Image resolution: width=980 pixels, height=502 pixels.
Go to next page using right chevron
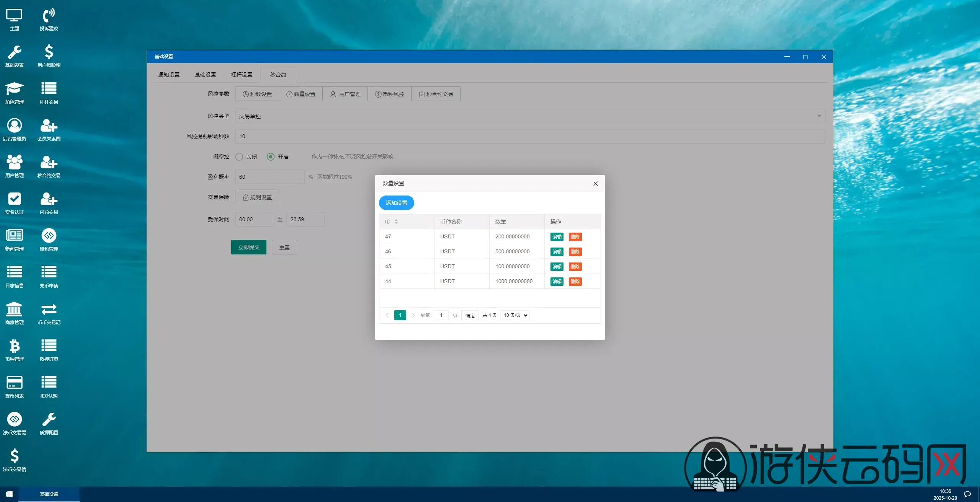[x=413, y=315]
